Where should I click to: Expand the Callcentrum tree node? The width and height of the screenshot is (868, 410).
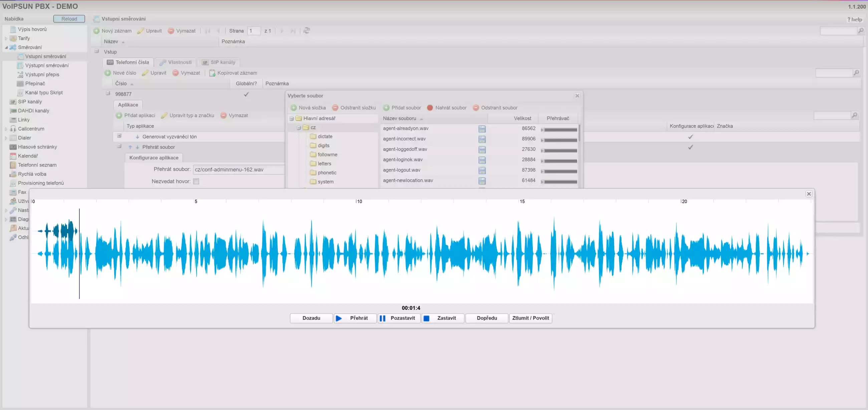tap(6, 129)
